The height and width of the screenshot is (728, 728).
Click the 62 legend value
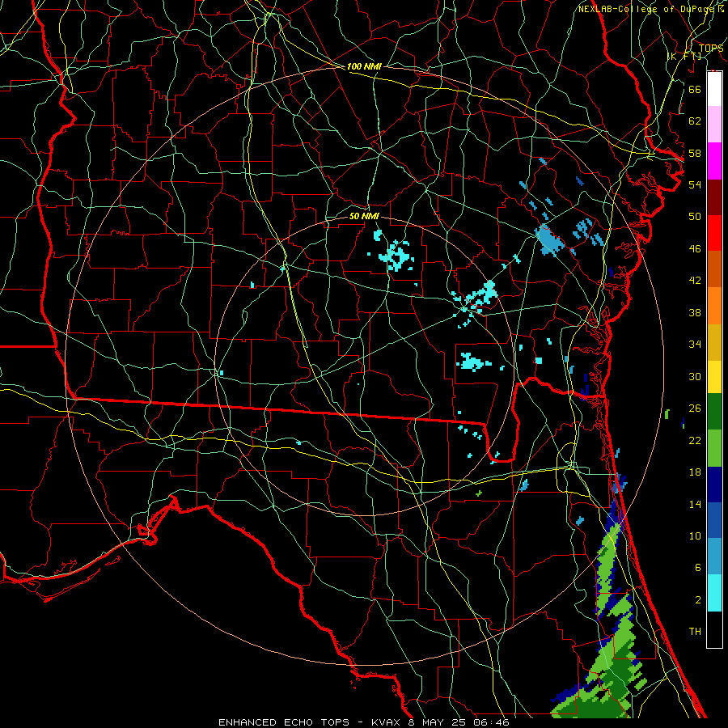[x=695, y=121]
